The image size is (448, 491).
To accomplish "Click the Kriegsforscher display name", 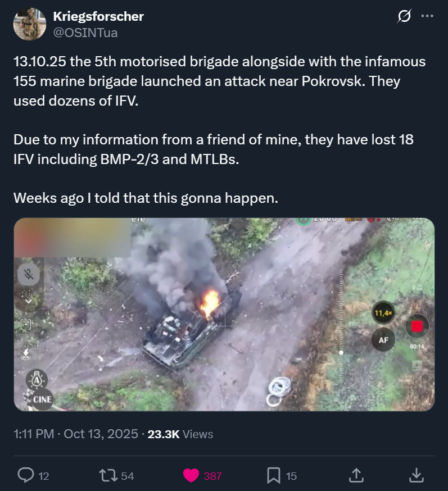I will click(98, 16).
